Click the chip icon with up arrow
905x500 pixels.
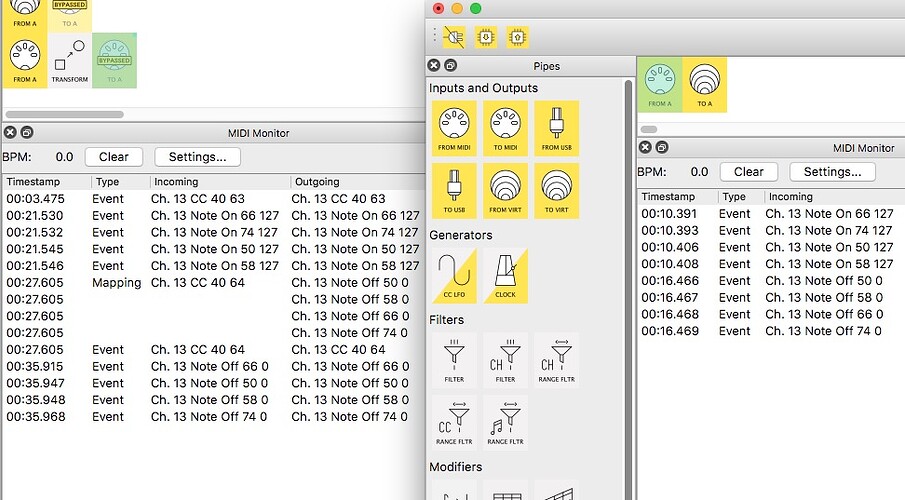click(518, 38)
